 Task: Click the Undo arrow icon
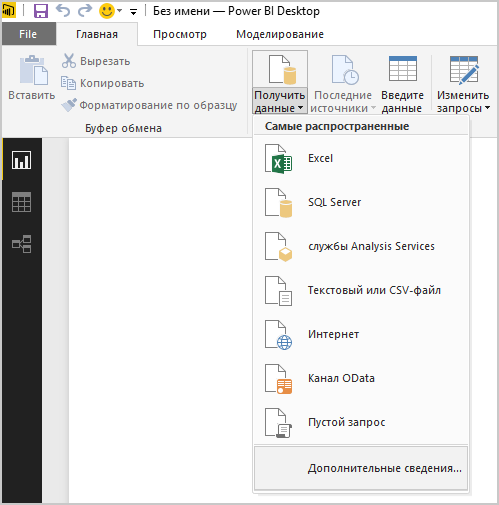point(63,11)
